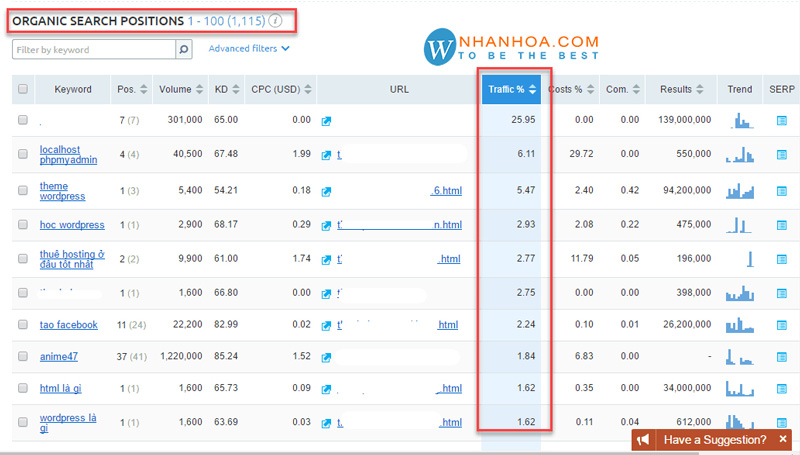
Task: Select the checkbox next to anime47
Action: [x=23, y=358]
